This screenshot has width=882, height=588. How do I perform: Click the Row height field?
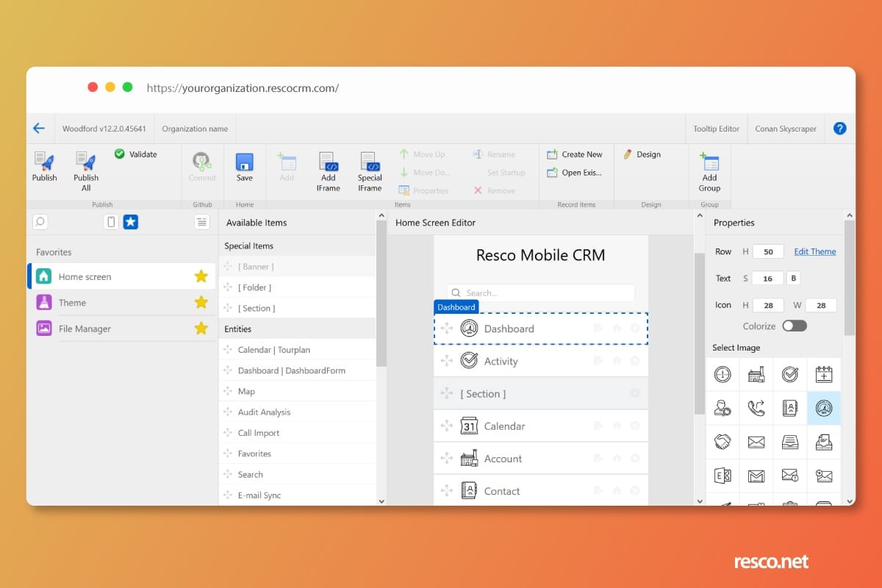point(768,251)
